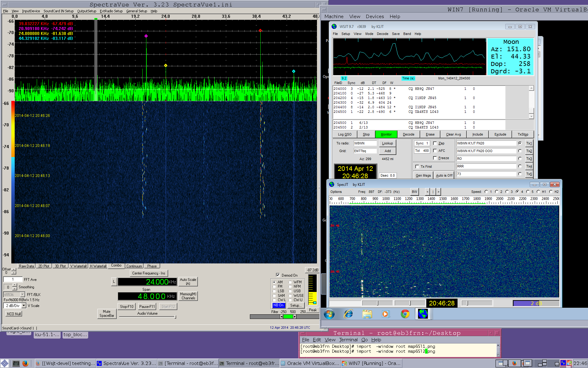Viewport: 588px width, 368px height.
Task: Click the WSJT globe icon in the taskbar
Action: point(423,314)
